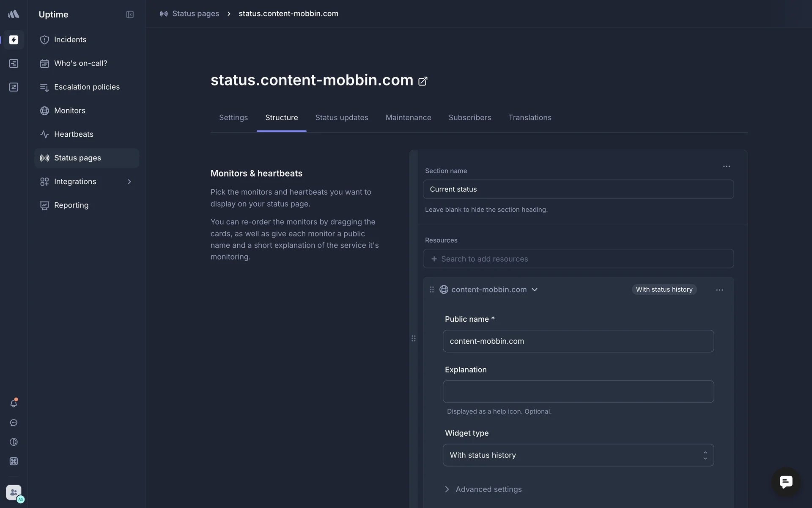Open the live chat bubble widget

(x=786, y=482)
